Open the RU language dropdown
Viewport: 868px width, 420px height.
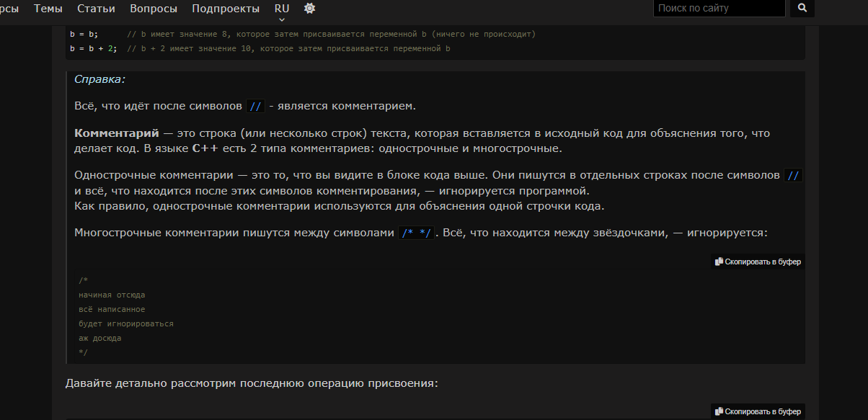282,9
